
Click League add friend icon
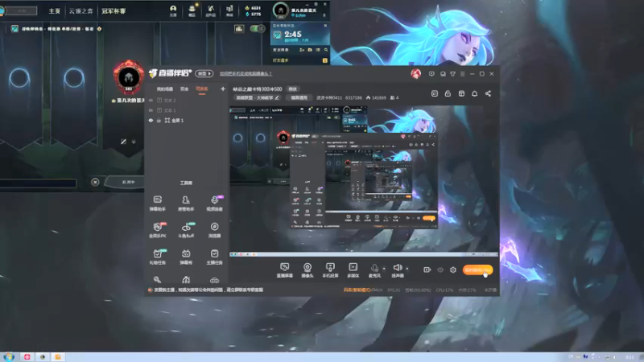[x=302, y=50]
